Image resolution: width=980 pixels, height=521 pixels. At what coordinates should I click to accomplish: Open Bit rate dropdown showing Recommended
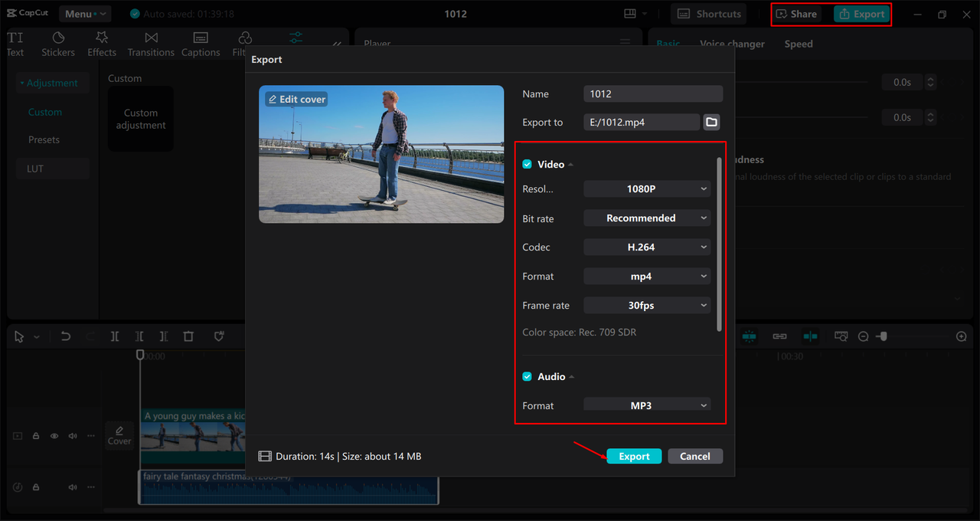coord(647,218)
